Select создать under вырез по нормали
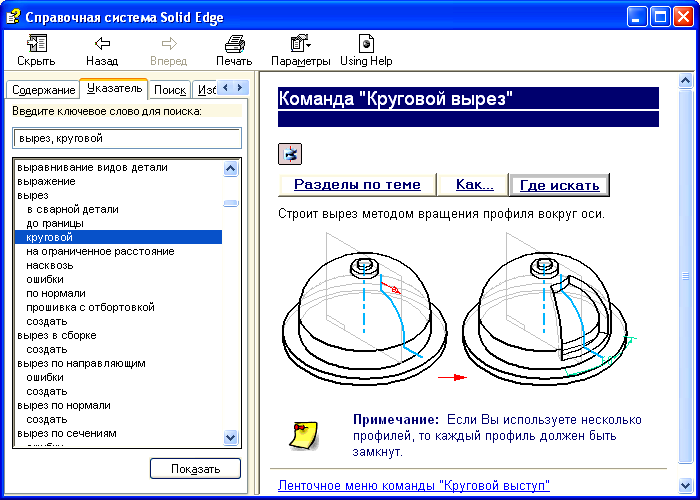The width and height of the screenshot is (700, 500). tap(46, 419)
